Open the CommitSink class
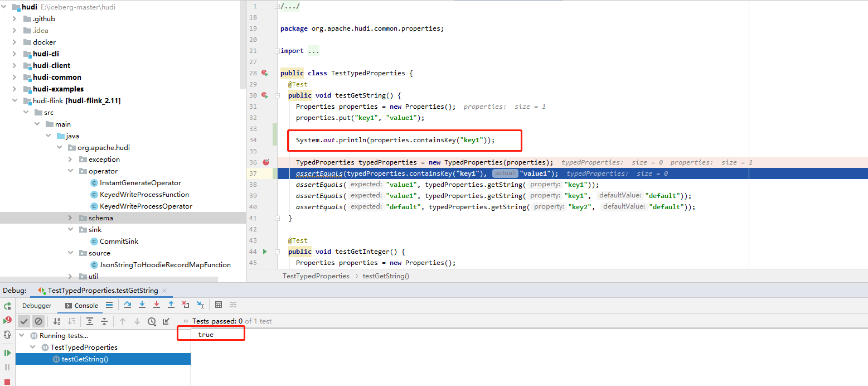Viewport: 868px width, 386px height. (119, 242)
